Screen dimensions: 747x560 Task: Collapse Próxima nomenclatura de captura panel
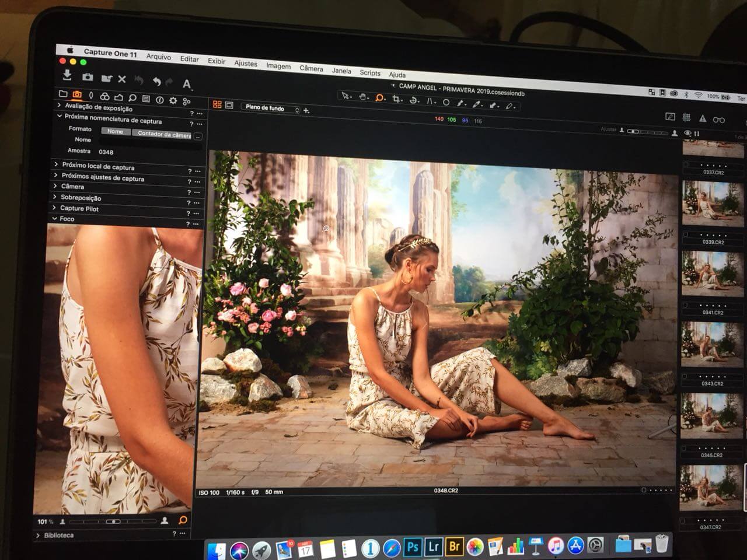coord(59,116)
